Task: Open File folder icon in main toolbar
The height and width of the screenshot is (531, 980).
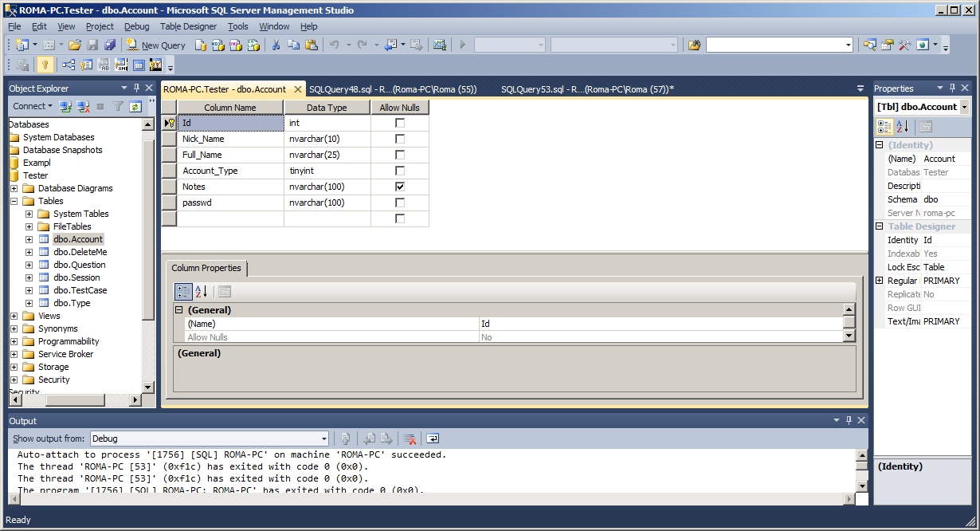Action: point(75,45)
